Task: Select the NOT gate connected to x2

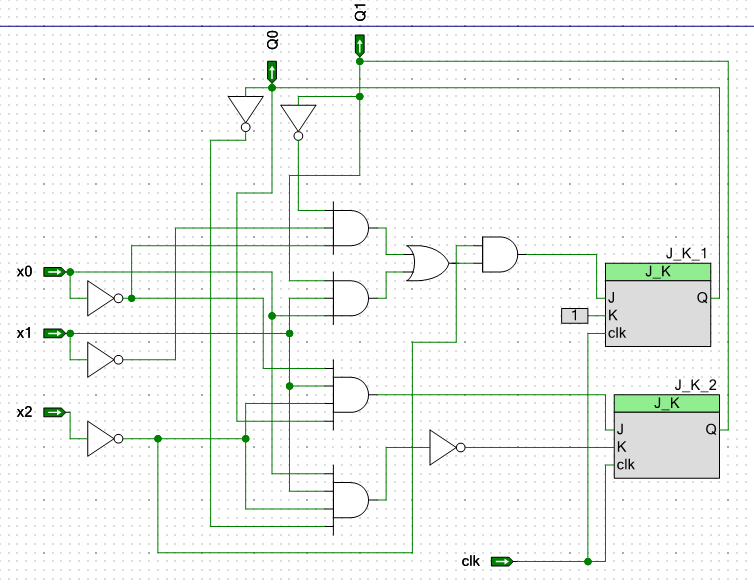Action: [102, 438]
